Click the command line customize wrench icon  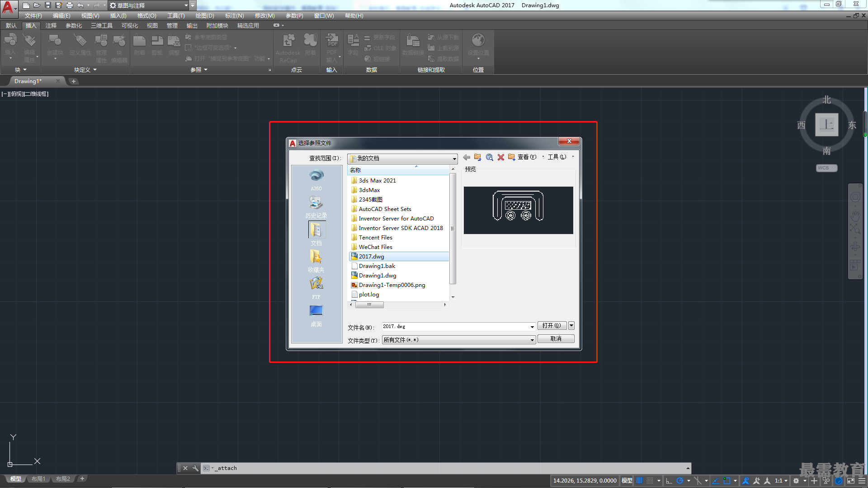click(x=195, y=468)
